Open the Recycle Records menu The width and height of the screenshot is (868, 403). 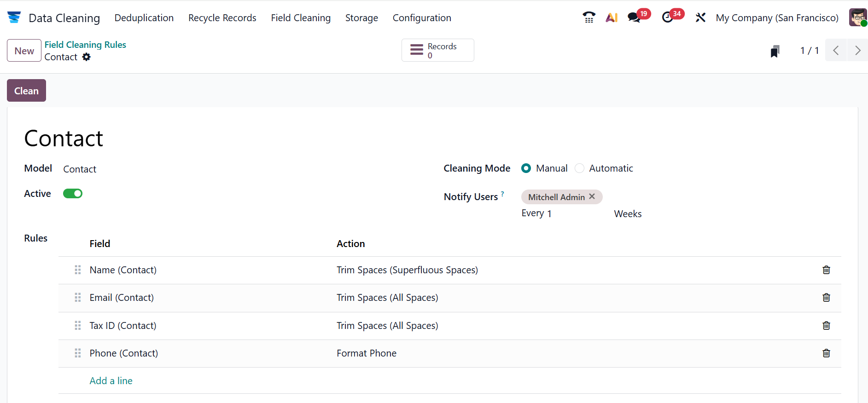[222, 18]
